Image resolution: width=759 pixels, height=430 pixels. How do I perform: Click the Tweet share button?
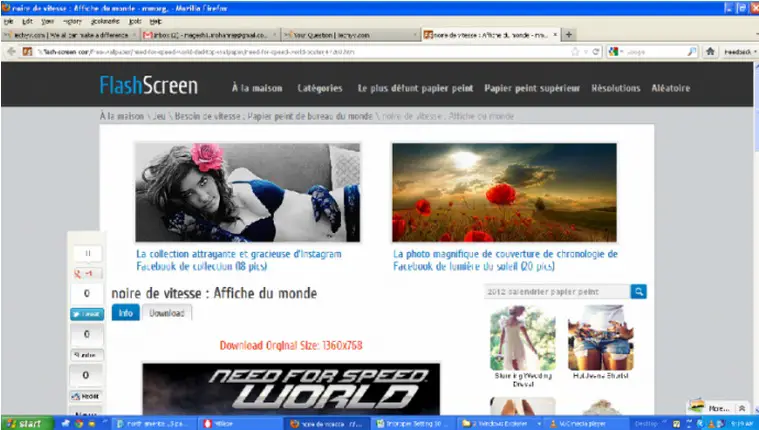coord(87,314)
